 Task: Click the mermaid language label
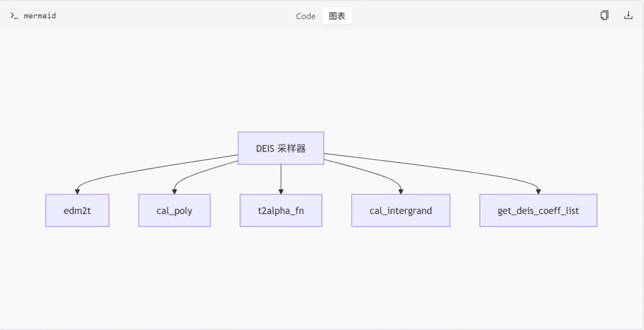(40, 16)
